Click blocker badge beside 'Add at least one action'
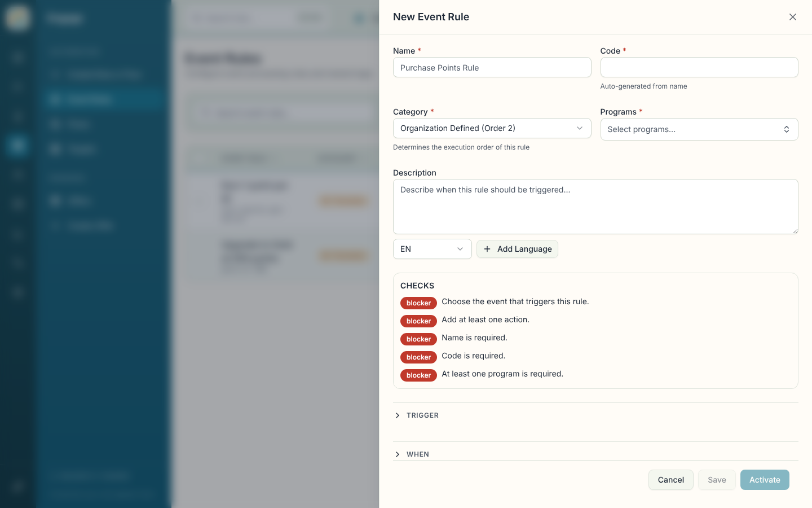This screenshot has width=812, height=508. [418, 321]
